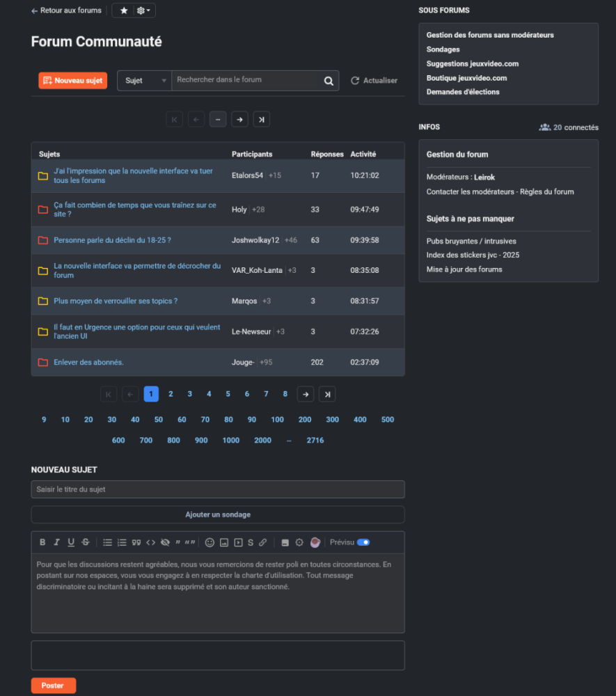
Task: Go to page 2 of topics
Action: tap(171, 395)
